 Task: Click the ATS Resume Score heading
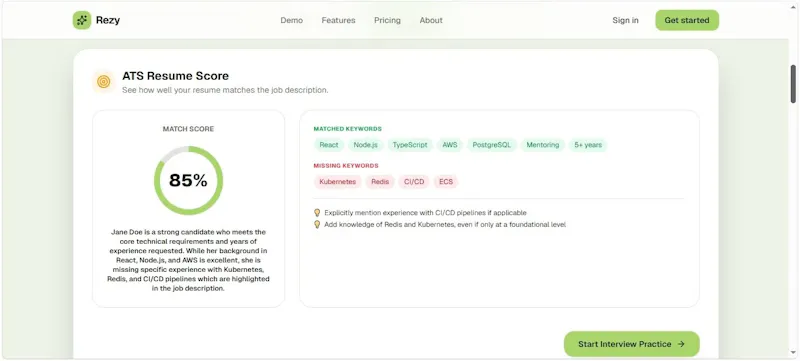tap(176, 76)
